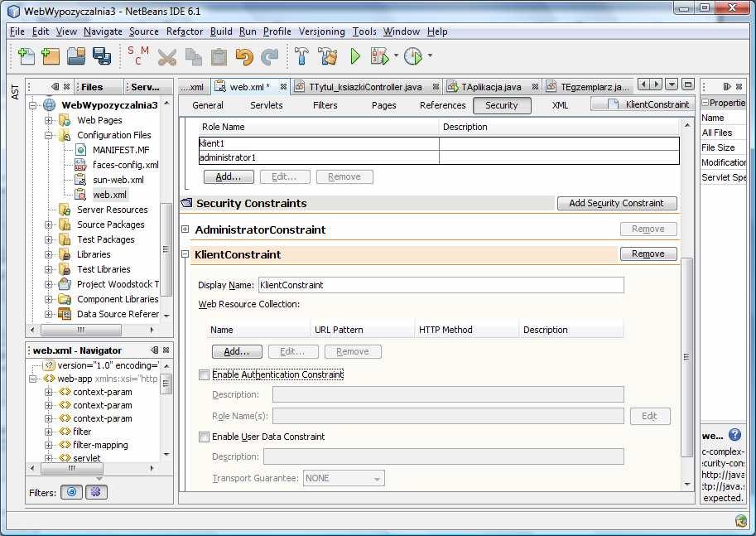
Task: Switch to the XML view tab
Action: tap(560, 105)
